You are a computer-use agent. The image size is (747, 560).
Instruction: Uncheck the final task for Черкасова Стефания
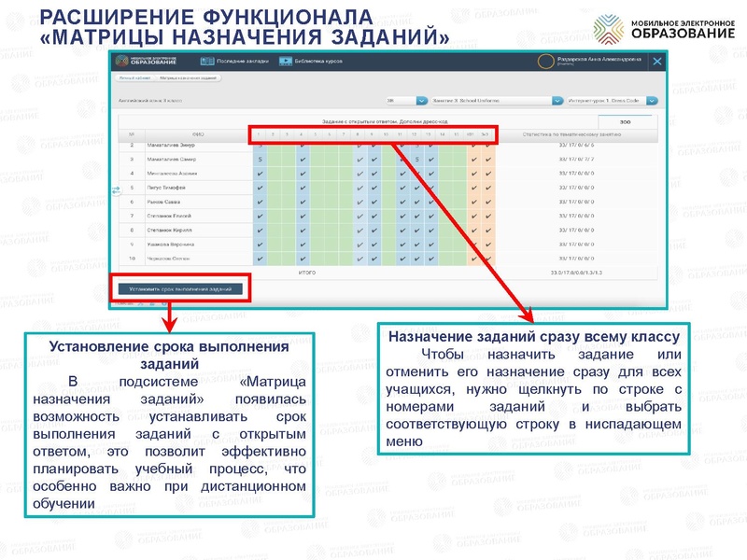487,260
